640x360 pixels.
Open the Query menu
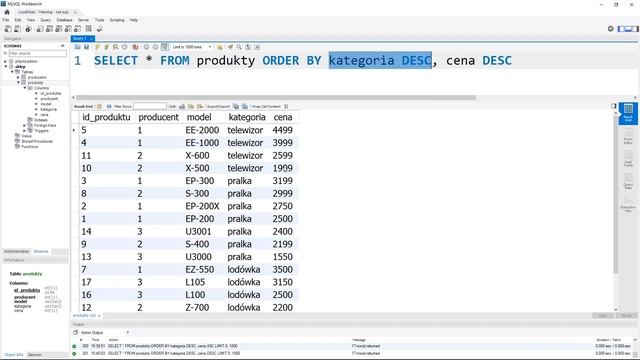46,20
